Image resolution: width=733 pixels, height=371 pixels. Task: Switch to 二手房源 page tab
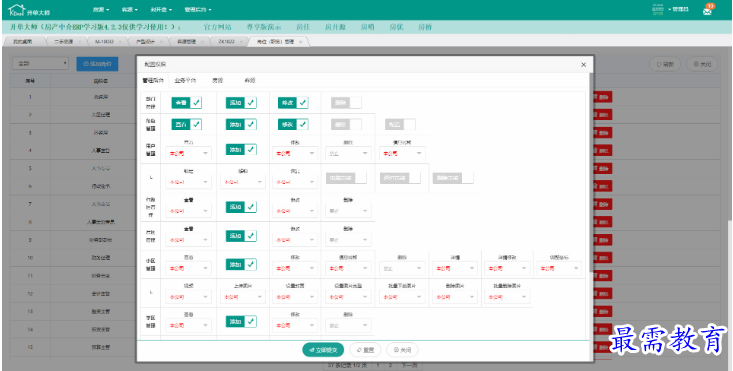pyautogui.click(x=64, y=42)
